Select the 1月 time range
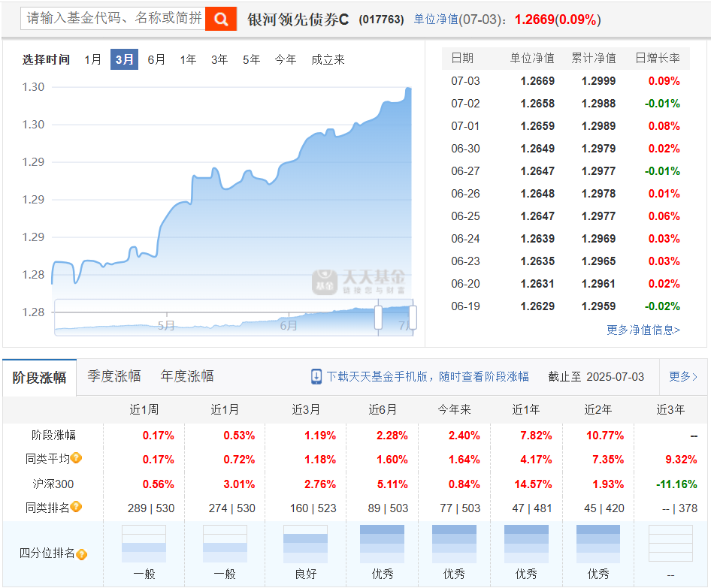Viewport: 711px width, 588px height. click(92, 59)
